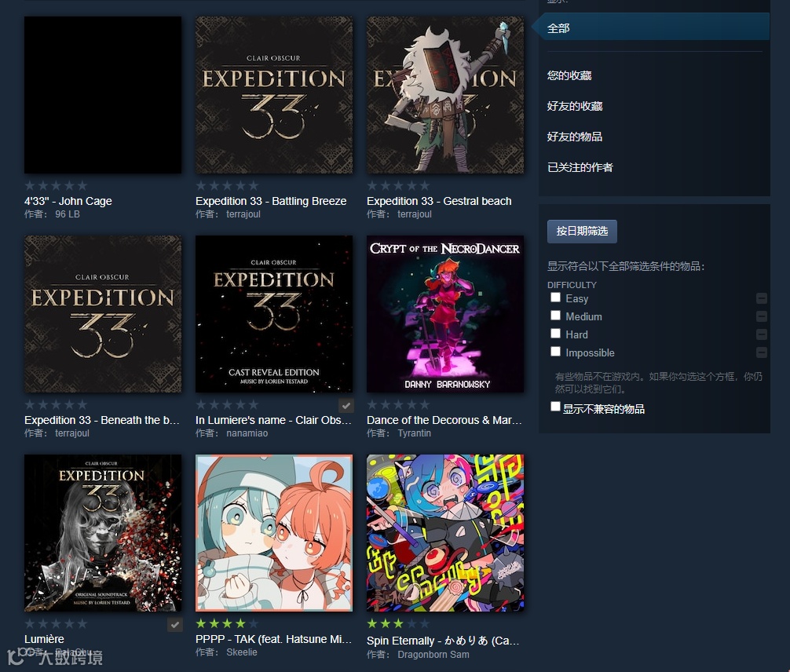Click exclude minus button beside Hard

(x=762, y=334)
